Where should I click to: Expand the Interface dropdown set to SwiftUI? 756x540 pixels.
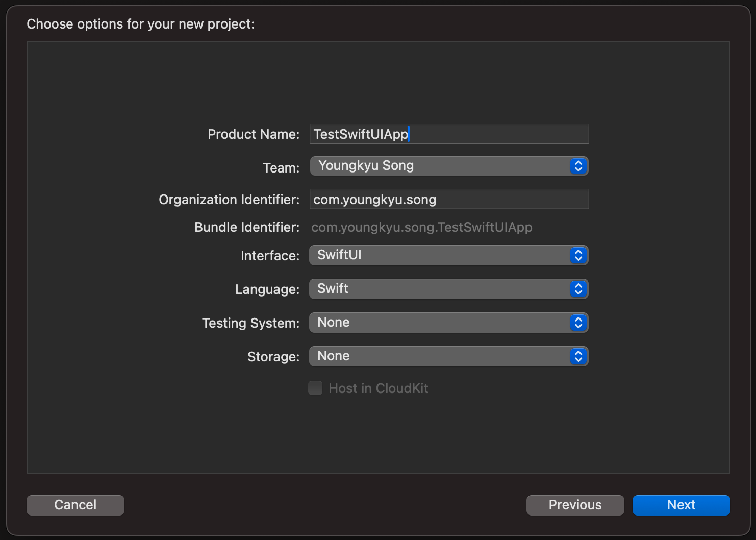439,255
